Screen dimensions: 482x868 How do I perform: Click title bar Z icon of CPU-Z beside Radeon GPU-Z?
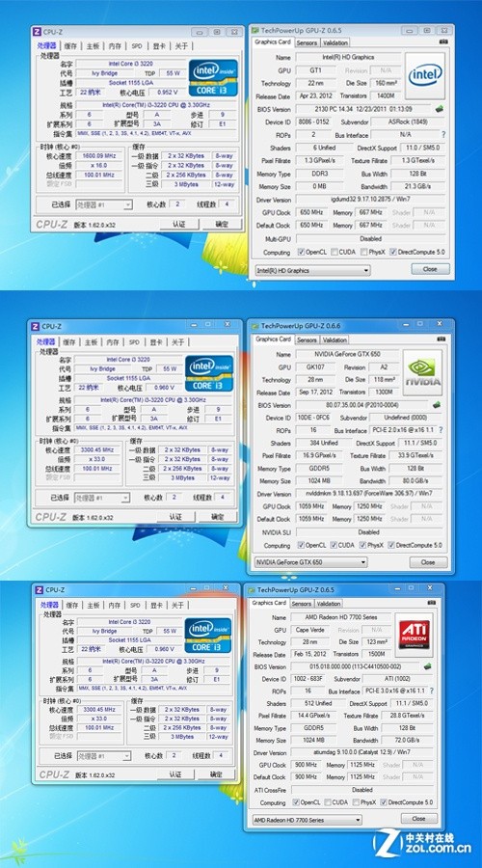(39, 590)
